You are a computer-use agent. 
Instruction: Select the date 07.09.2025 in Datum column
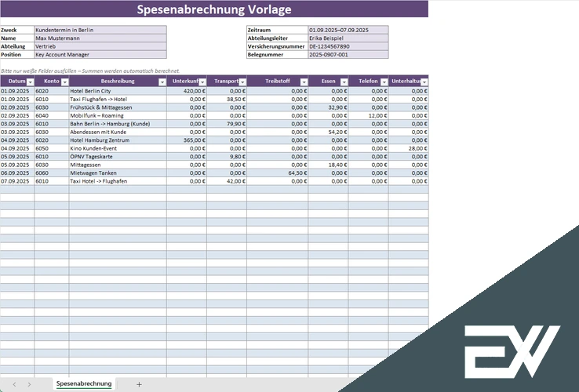tap(17, 181)
